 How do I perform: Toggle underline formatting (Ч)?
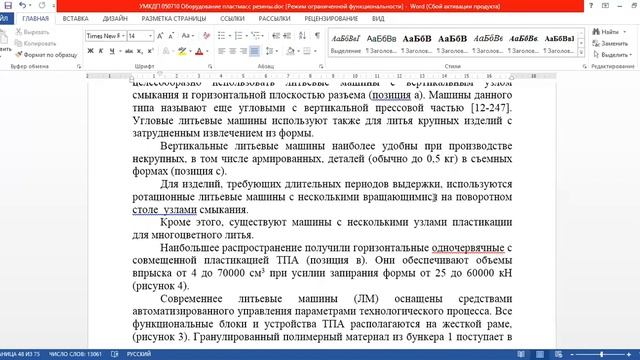[x=111, y=51]
